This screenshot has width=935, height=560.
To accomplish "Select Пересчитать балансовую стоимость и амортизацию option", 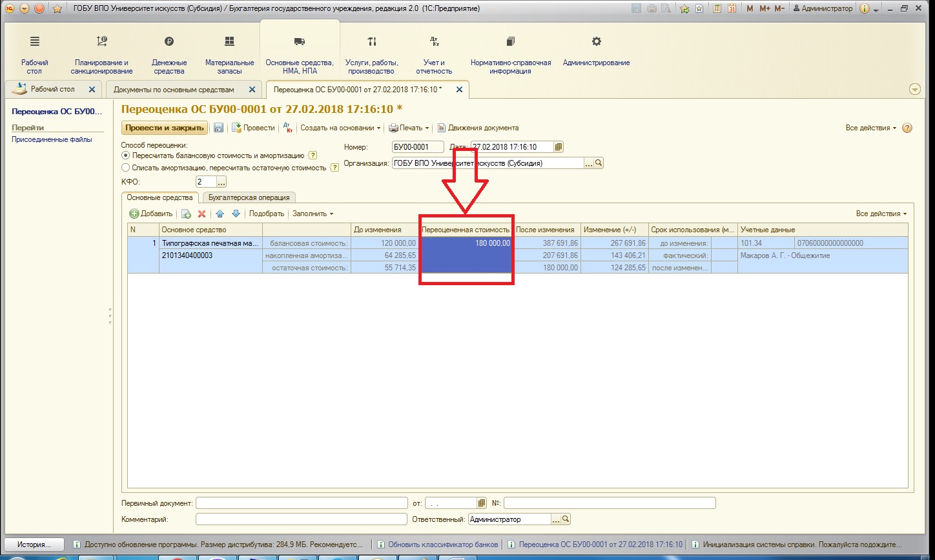I will click(125, 155).
